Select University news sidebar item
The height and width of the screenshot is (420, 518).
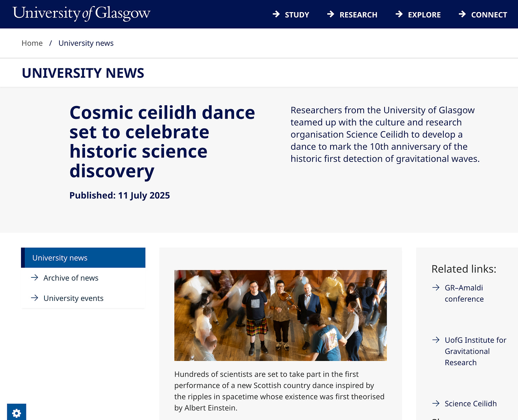pyautogui.click(x=83, y=258)
